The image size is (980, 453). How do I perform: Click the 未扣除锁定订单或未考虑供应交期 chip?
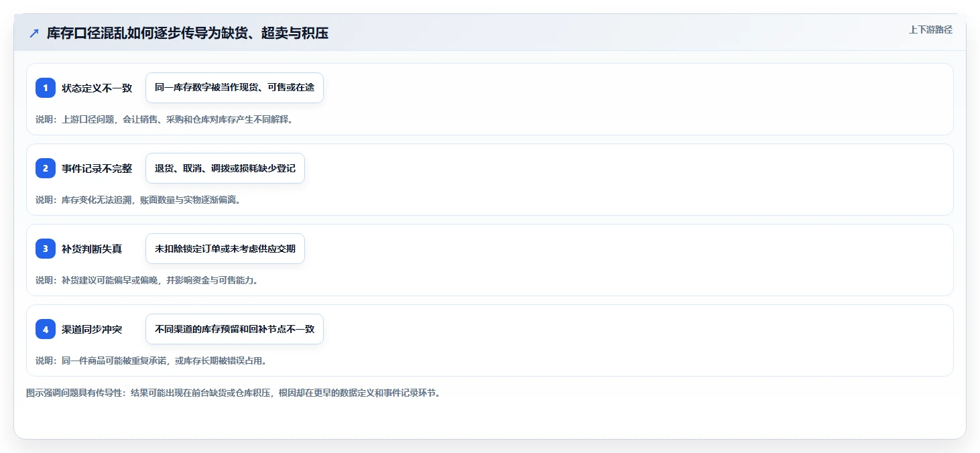point(225,249)
